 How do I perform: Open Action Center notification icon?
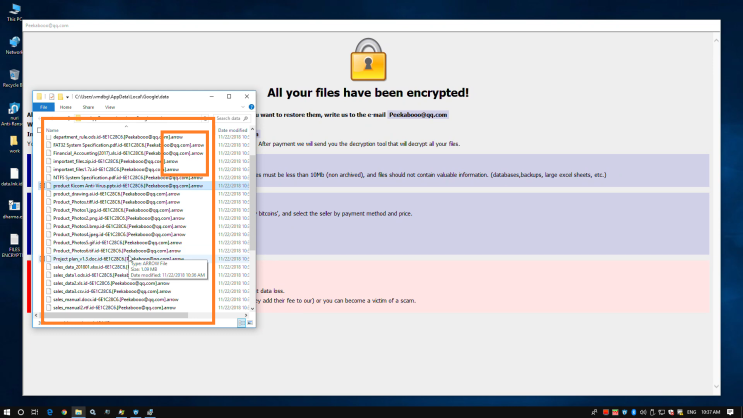[x=730, y=412]
